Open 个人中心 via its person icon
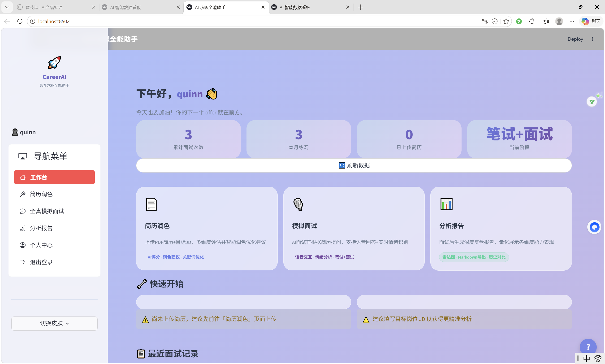This screenshot has width=605, height=364. pos(23,245)
